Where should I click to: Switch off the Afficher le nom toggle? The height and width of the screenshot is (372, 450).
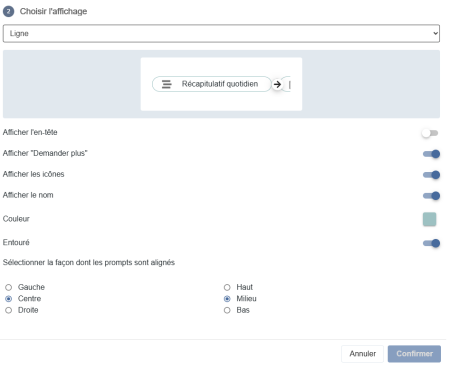[x=431, y=196]
